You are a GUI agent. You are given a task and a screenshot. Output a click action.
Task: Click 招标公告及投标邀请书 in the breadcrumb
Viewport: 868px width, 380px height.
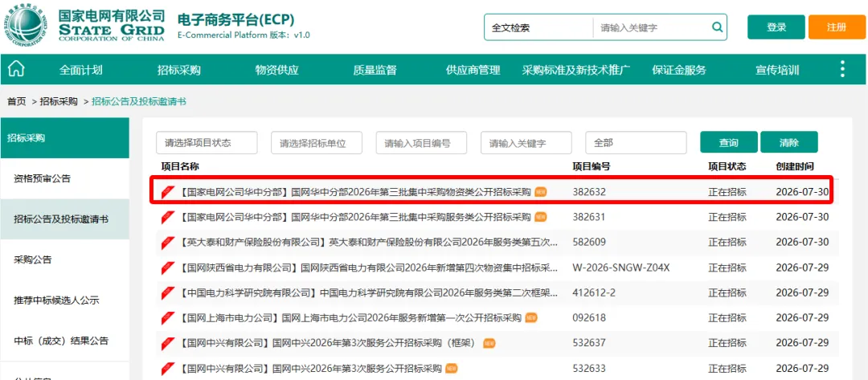pos(139,101)
